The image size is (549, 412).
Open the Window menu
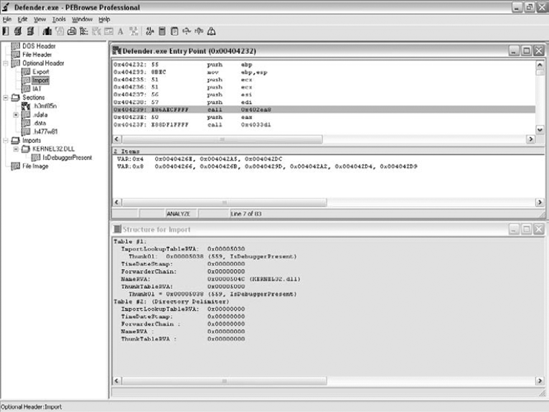coord(82,19)
